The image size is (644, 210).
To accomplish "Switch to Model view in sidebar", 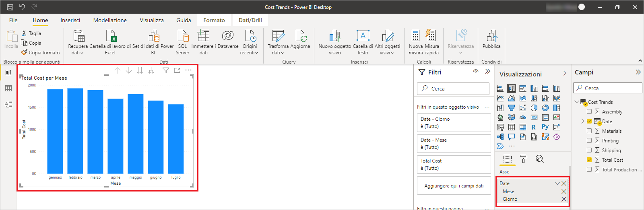I will coord(8,105).
